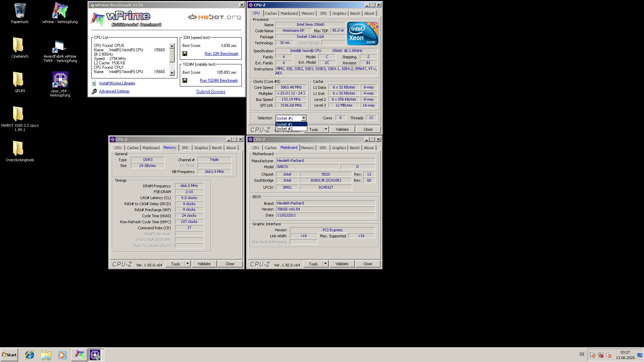Click the system tray clock
Screen dimensions: 644x362
click(625, 355)
